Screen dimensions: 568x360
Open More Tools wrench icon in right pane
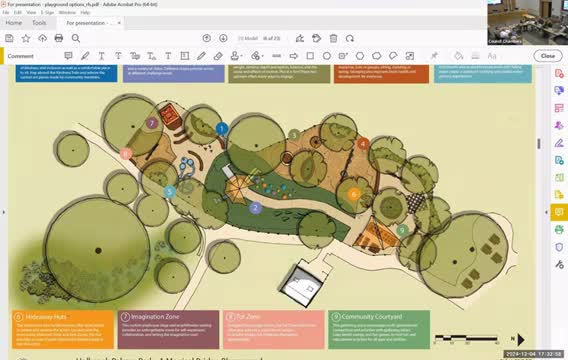point(559,264)
